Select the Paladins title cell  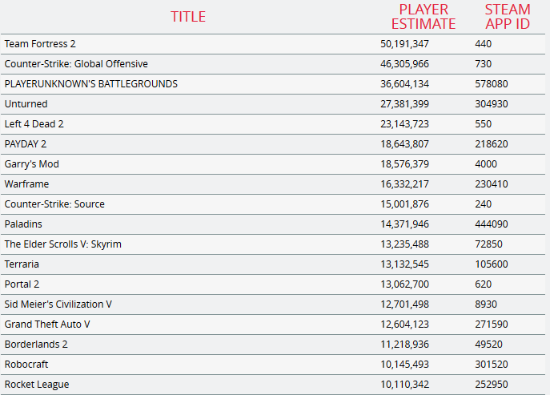(x=23, y=224)
